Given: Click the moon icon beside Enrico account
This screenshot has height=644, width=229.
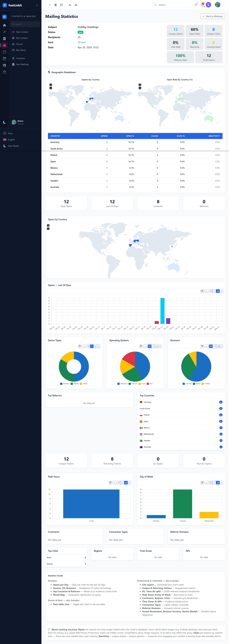Looking at the screenshot, I should (x=4, y=122).
